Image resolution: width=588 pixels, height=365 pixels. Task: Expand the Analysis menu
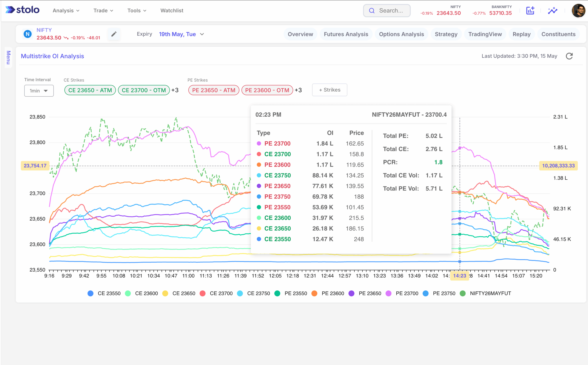(x=66, y=11)
